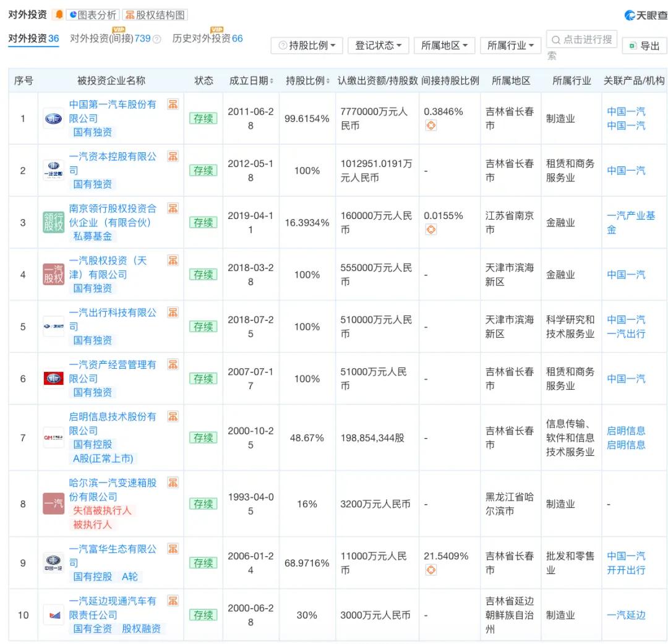Open equity structure icon for 一汽出行科技有限公司
668x644 pixels.
[x=173, y=312]
